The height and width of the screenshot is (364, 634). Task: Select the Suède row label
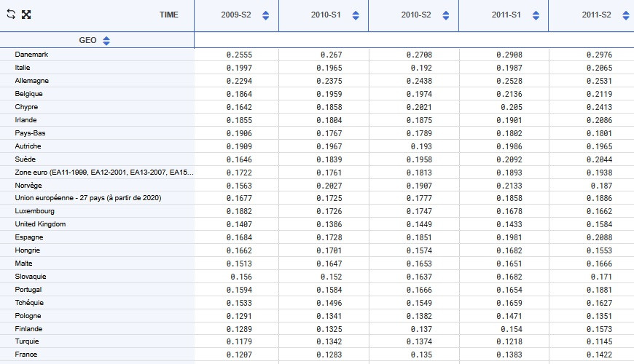coord(25,159)
